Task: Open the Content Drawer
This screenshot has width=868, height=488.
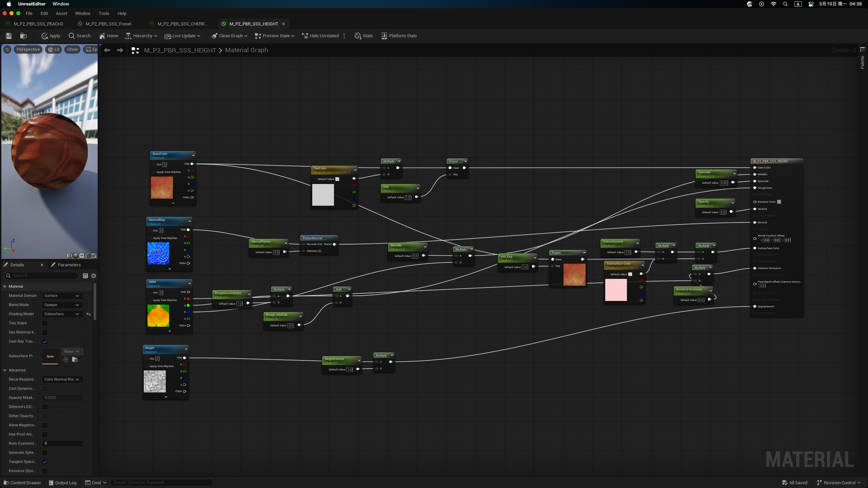Action: click(22, 483)
